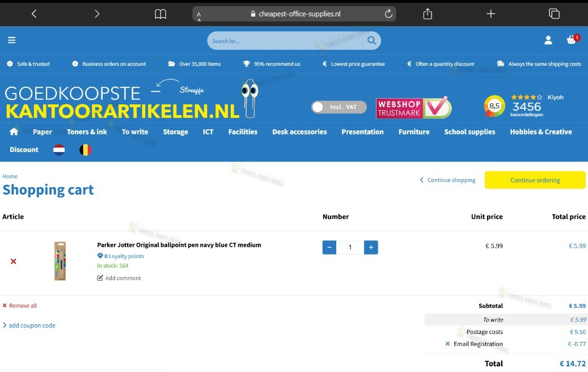Open the Presentation category
The width and height of the screenshot is (588, 372).
tap(363, 132)
